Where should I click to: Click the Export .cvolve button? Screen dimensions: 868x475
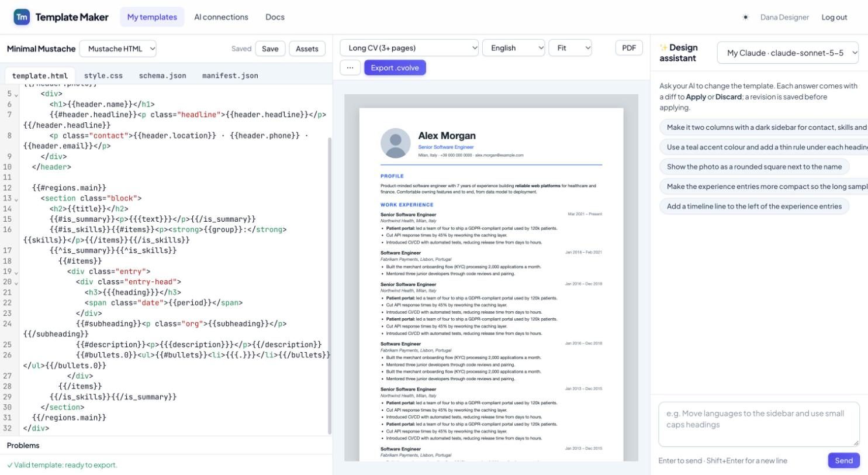395,68
